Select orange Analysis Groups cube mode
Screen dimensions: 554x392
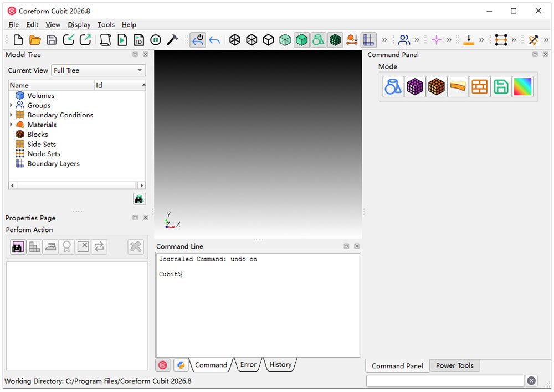pyautogui.click(x=437, y=86)
